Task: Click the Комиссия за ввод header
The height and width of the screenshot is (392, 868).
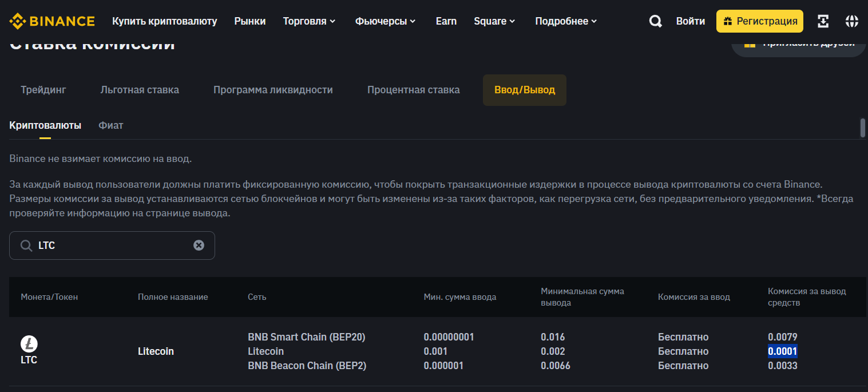Action: coord(694,297)
